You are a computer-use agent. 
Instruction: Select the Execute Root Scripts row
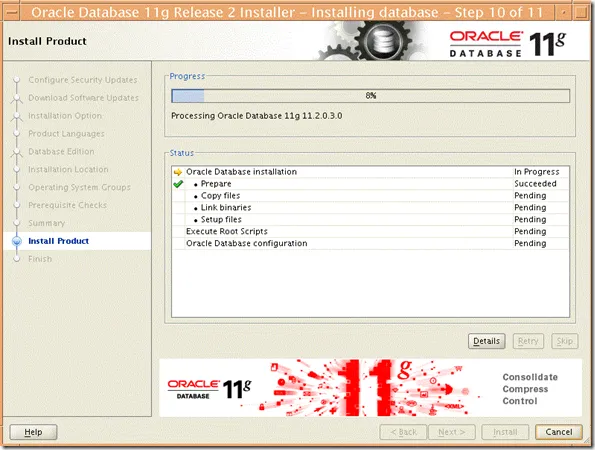coord(370,231)
